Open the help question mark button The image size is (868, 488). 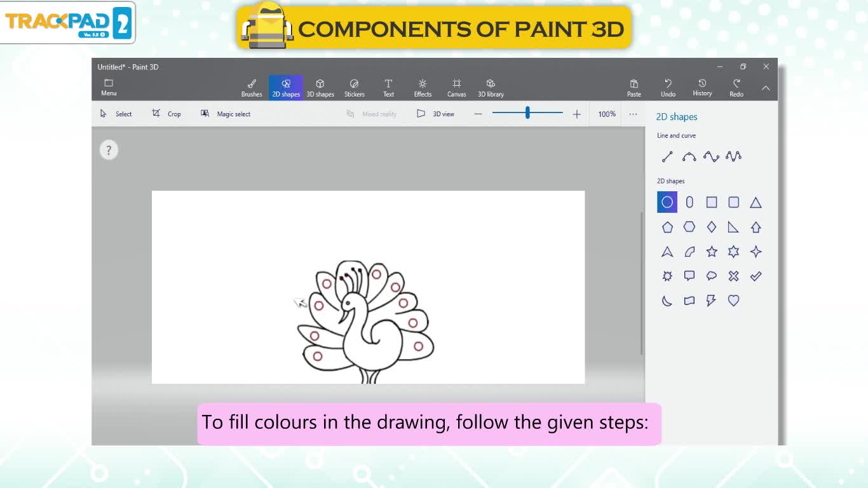coord(109,150)
